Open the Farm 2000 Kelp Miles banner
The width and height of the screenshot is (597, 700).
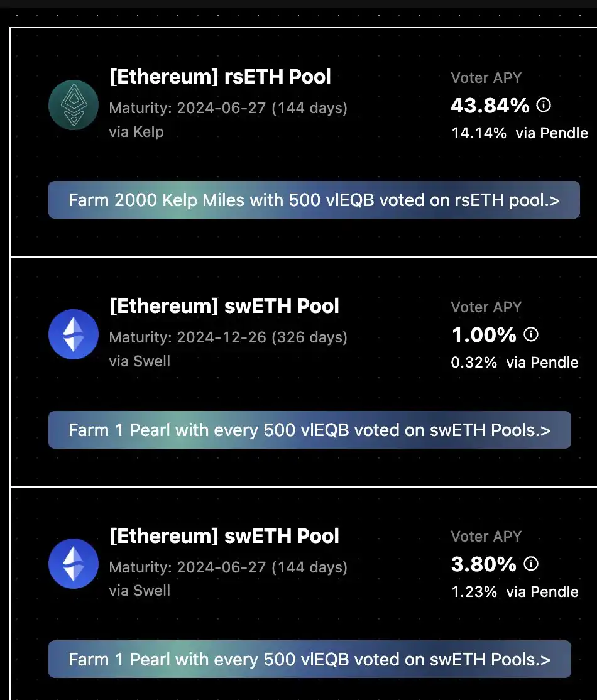(314, 200)
